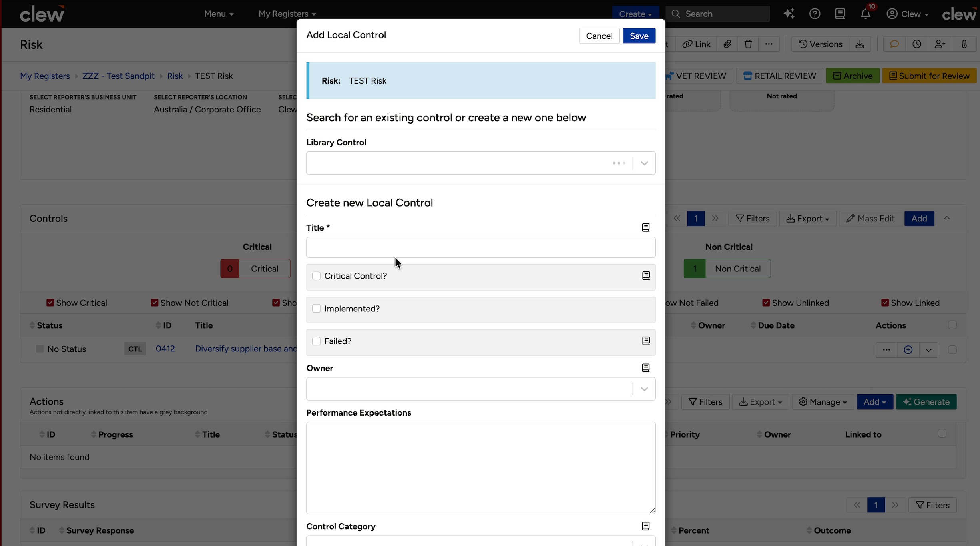Open ellipsis actions for control 0412
Screen dimensions: 980x546
pyautogui.click(x=886, y=350)
